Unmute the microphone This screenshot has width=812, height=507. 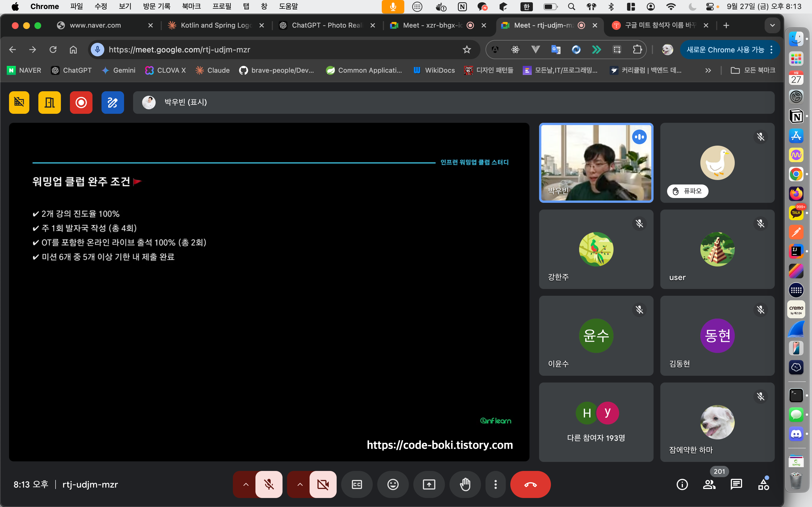269,484
